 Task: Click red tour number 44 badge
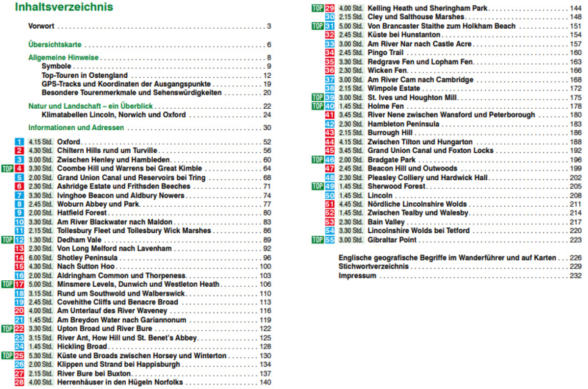329,142
